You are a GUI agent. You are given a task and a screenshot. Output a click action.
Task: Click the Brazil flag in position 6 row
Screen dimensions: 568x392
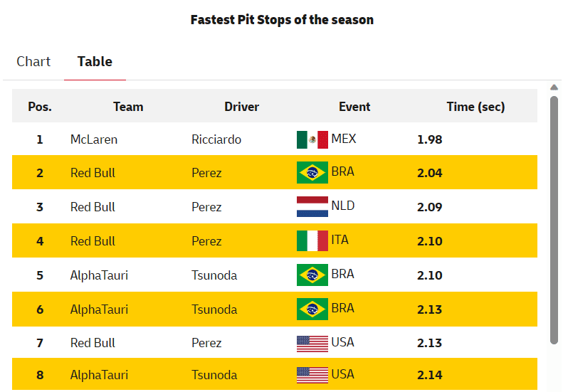[312, 309]
